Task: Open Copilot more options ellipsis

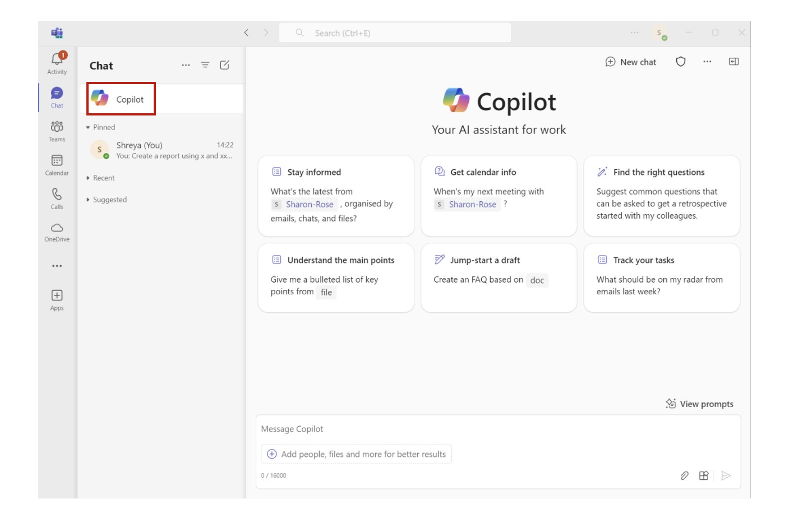Action: click(707, 62)
